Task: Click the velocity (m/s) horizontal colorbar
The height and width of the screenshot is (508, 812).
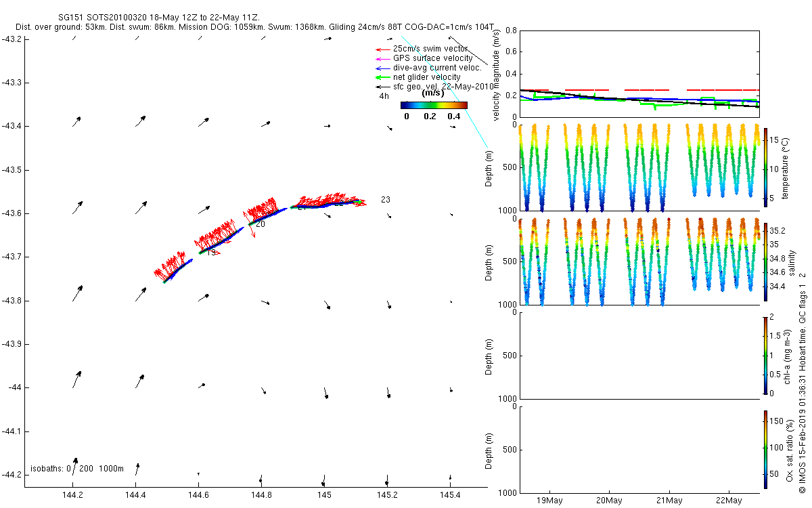Action: pyautogui.click(x=434, y=105)
